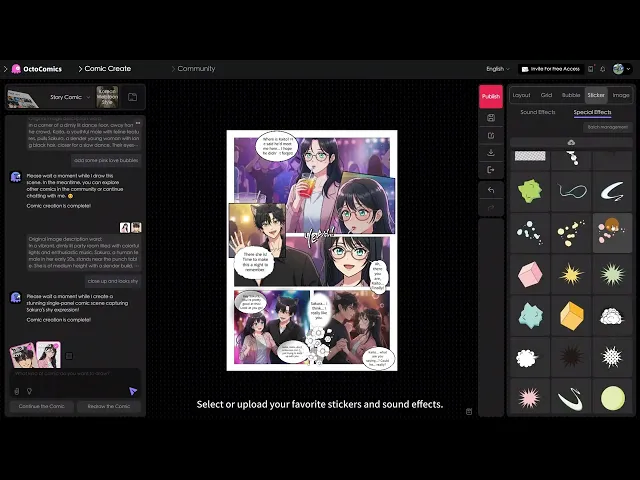This screenshot has height=480, width=640.
Task: Select the white cloud puff sticker
Action: [613, 316]
